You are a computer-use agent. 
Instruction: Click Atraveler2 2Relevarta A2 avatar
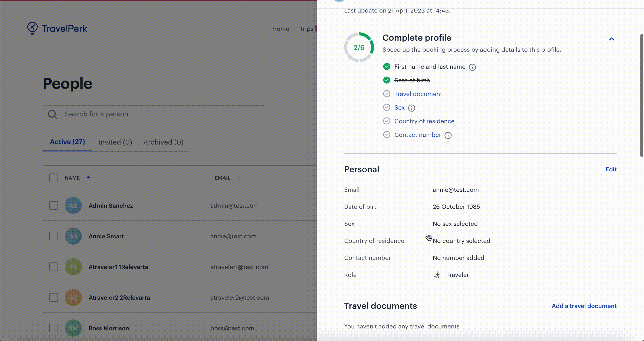[x=73, y=298]
